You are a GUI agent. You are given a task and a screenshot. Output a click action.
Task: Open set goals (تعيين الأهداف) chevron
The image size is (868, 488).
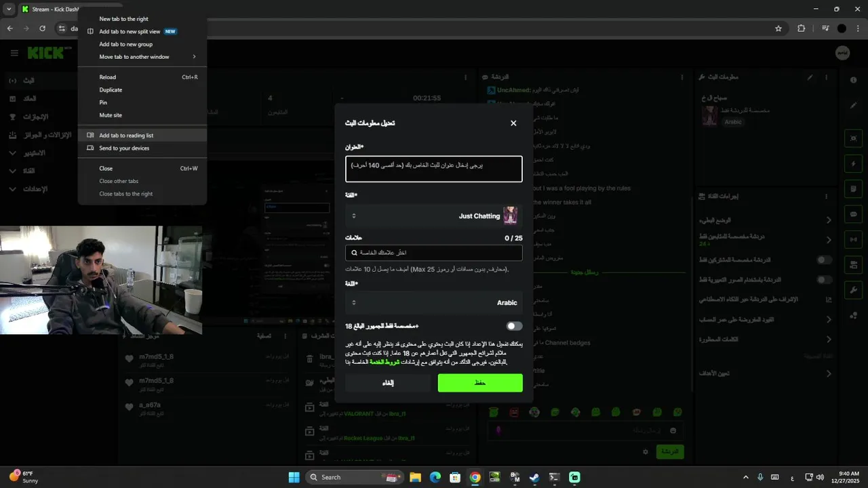828,373
